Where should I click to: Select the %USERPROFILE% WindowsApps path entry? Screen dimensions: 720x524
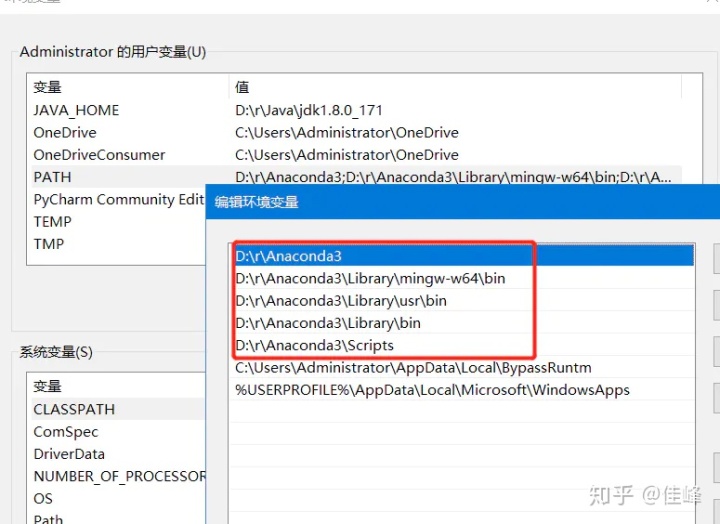pyautogui.click(x=462, y=390)
